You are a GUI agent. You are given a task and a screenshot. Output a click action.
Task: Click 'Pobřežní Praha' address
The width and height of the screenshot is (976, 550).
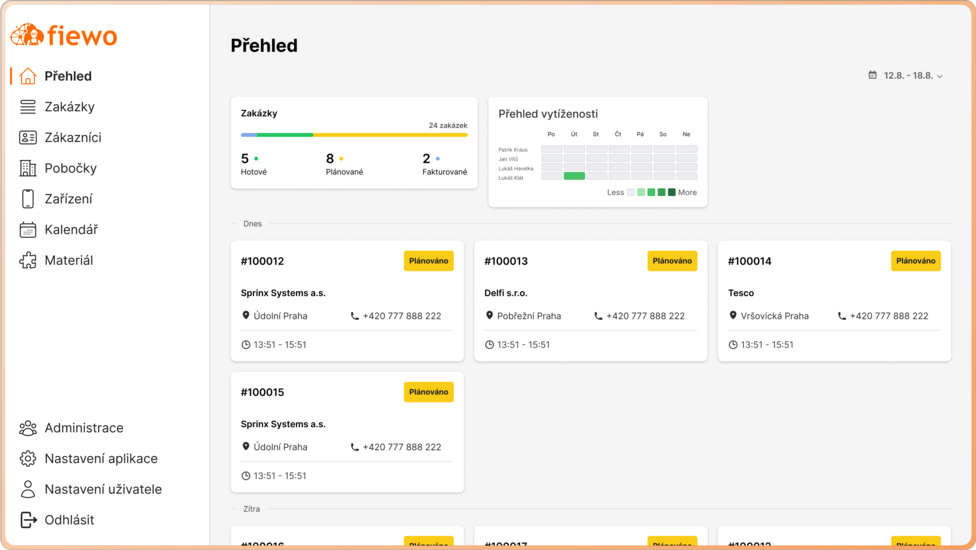click(x=529, y=316)
